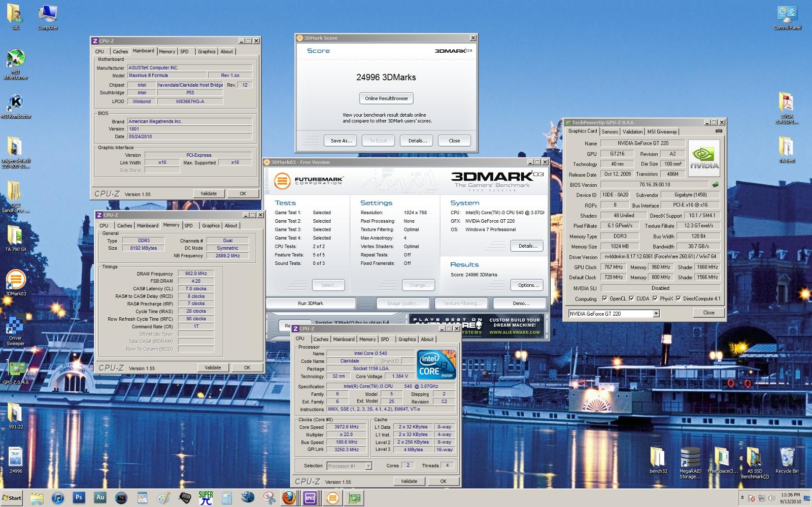
Task: Switch to Sensors tab in GPU-Z
Action: coord(610,131)
